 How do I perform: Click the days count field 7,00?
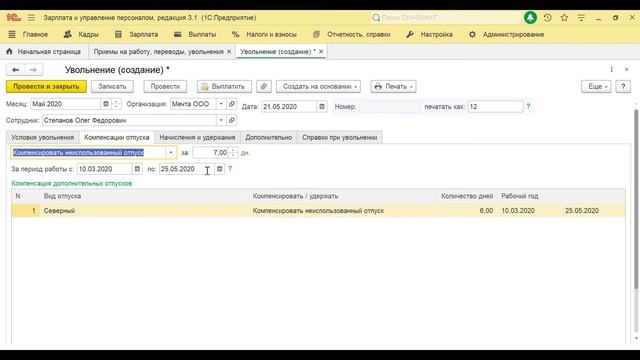(x=211, y=153)
